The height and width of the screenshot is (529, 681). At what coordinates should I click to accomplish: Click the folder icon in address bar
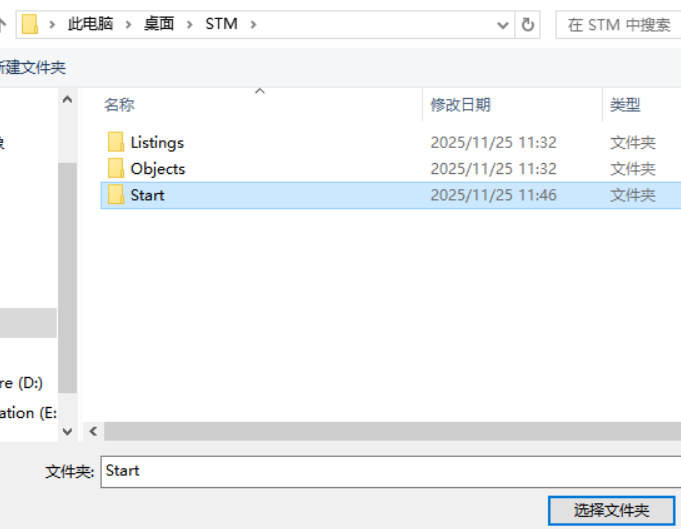tap(30, 24)
